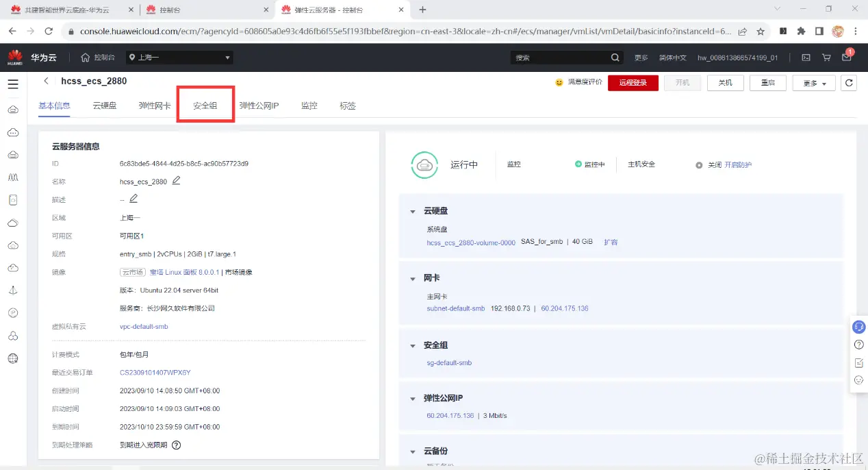Collapse the 弹性公网IP section
Viewport: 868px width, 470px height.
412,399
